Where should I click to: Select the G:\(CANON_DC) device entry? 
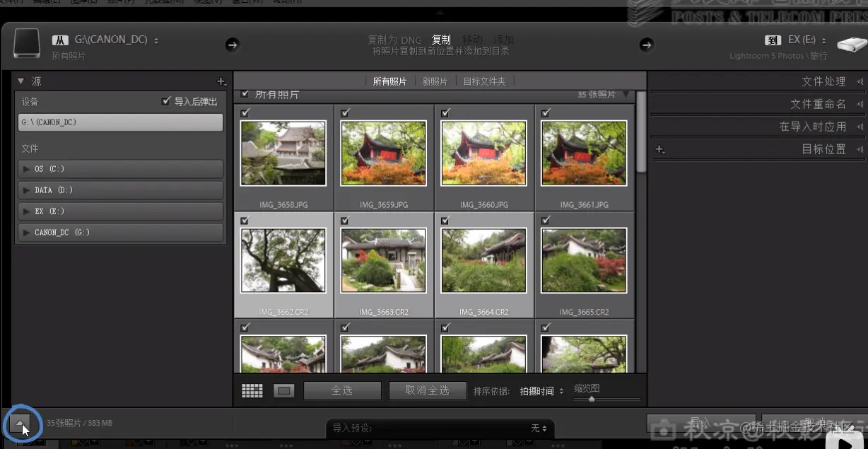coord(120,122)
